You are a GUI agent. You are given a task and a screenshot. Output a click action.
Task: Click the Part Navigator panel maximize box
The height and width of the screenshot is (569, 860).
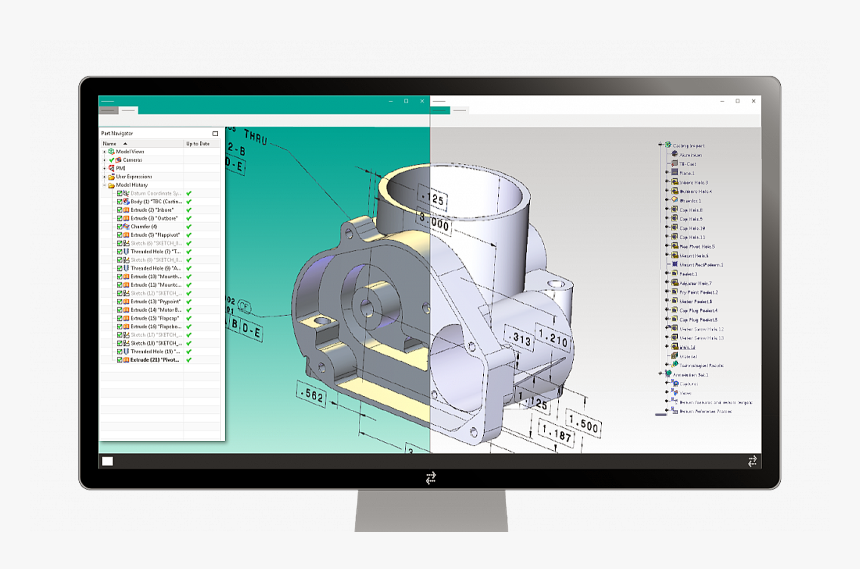coord(215,133)
